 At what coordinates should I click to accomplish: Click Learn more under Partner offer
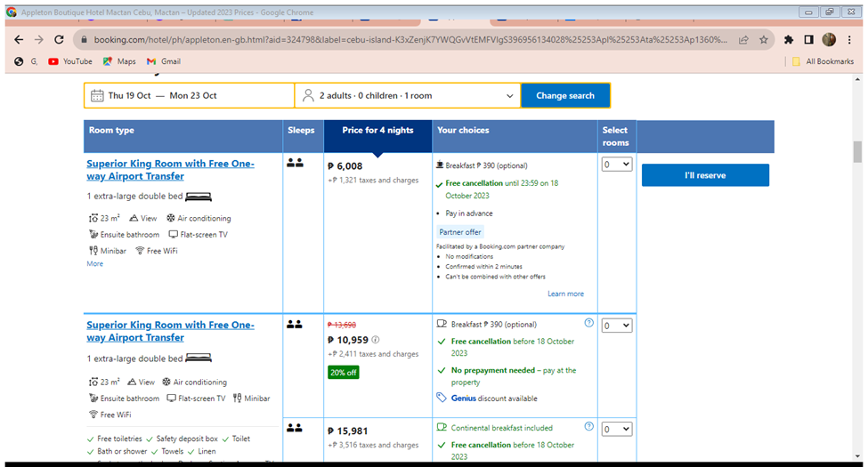tap(565, 294)
